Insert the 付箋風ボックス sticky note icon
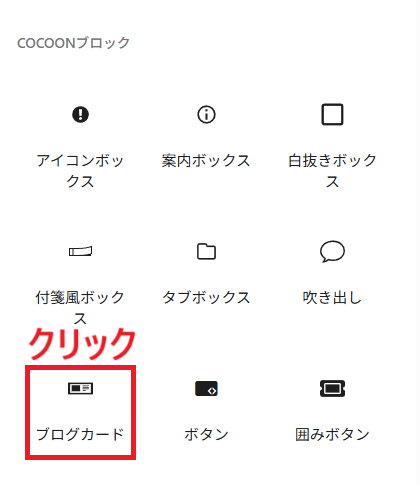Image resolution: width=420 pixels, height=486 pixels. [x=80, y=251]
